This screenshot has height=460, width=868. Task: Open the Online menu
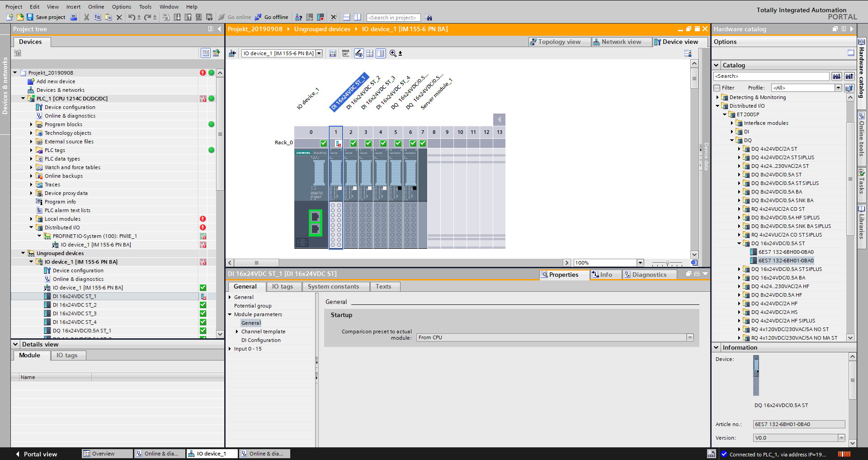click(96, 7)
